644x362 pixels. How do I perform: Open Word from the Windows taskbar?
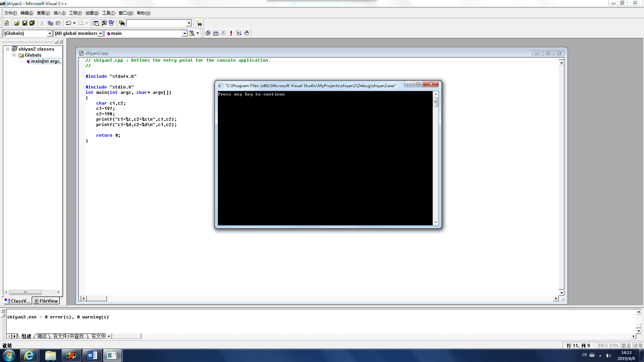point(92,355)
